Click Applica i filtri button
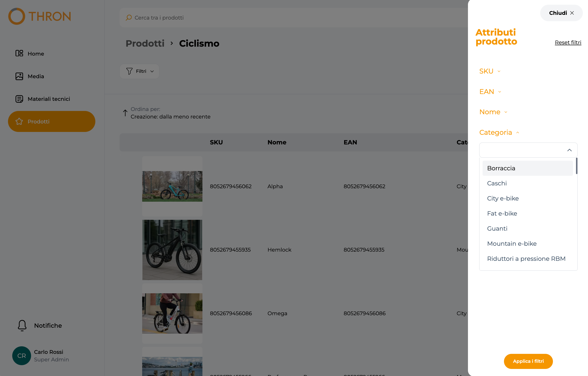 [x=528, y=361]
